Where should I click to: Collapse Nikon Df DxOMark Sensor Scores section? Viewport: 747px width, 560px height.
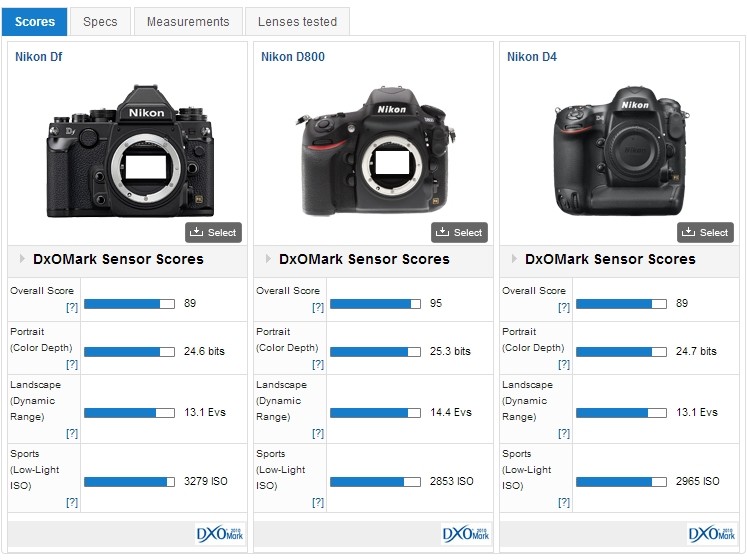pyautogui.click(x=22, y=259)
